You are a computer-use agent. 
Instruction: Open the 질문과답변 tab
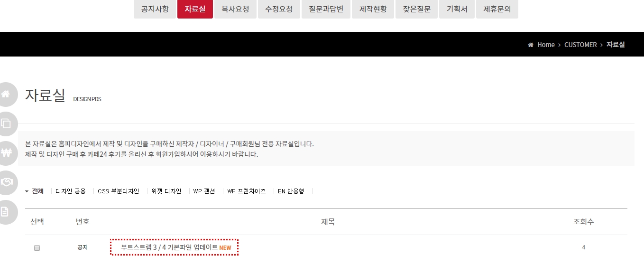tap(326, 9)
